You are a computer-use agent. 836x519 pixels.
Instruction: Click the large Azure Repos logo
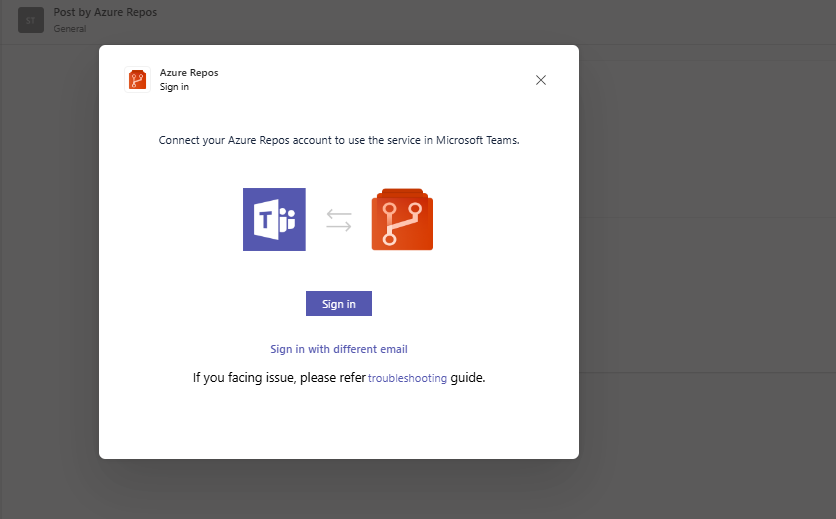402,219
